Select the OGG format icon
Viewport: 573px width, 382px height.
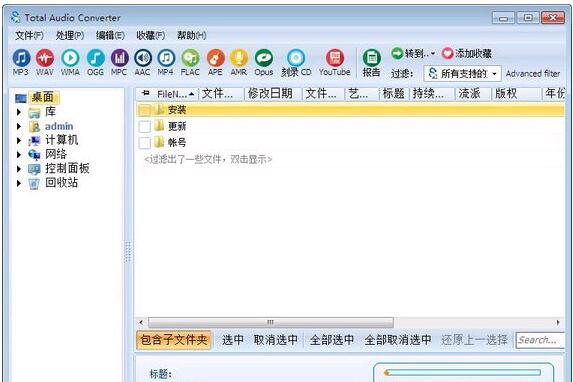click(x=95, y=62)
